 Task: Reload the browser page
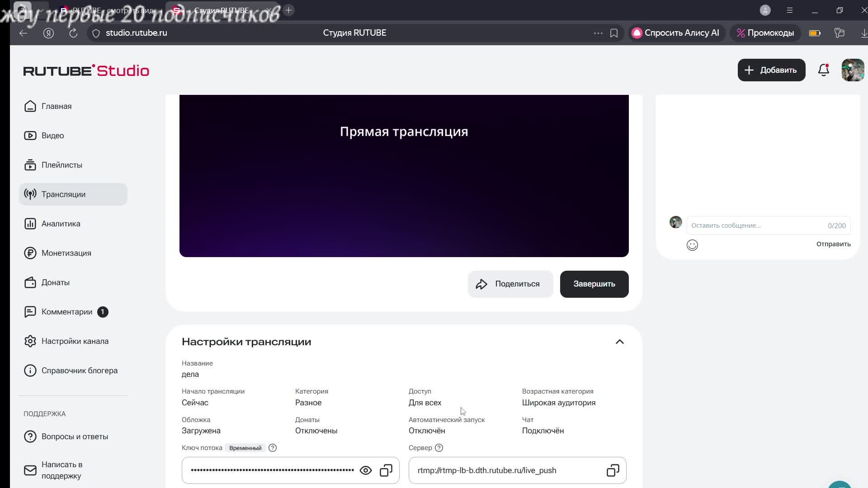(73, 33)
